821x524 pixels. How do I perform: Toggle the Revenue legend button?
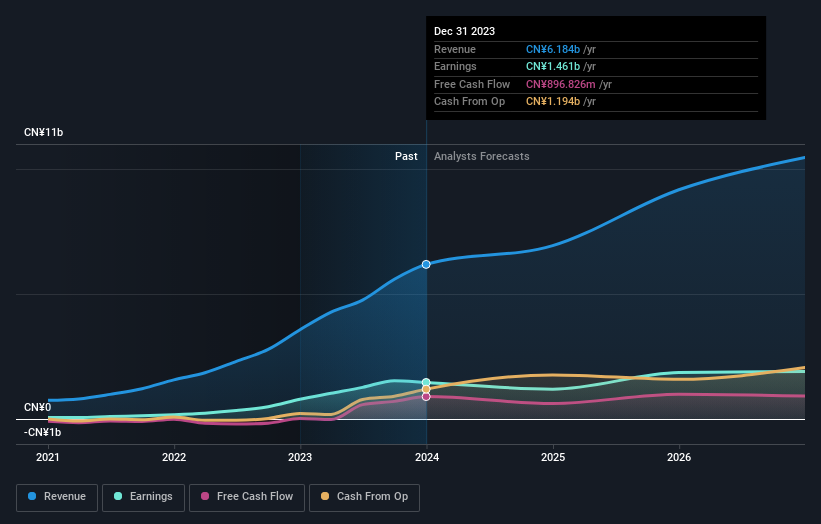point(57,497)
